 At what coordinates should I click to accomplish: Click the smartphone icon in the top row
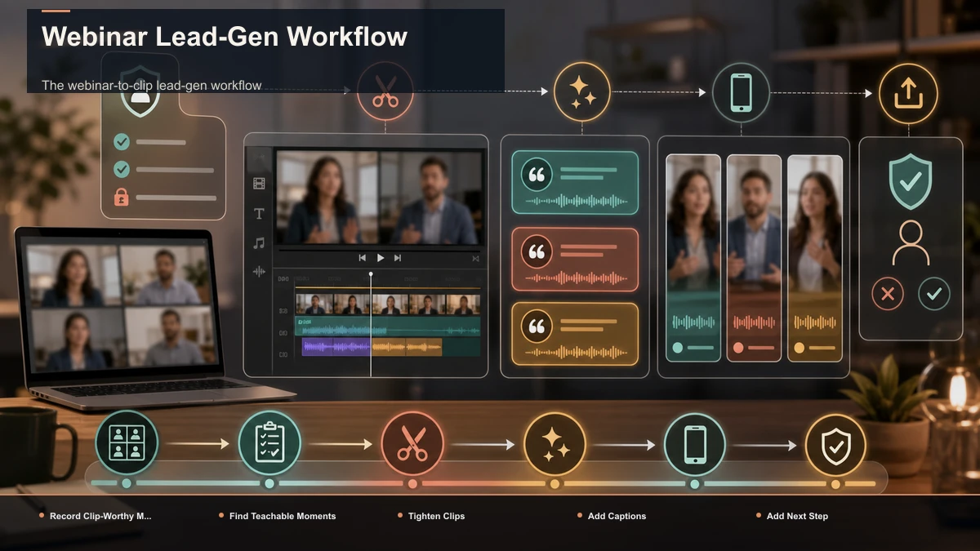coord(741,92)
